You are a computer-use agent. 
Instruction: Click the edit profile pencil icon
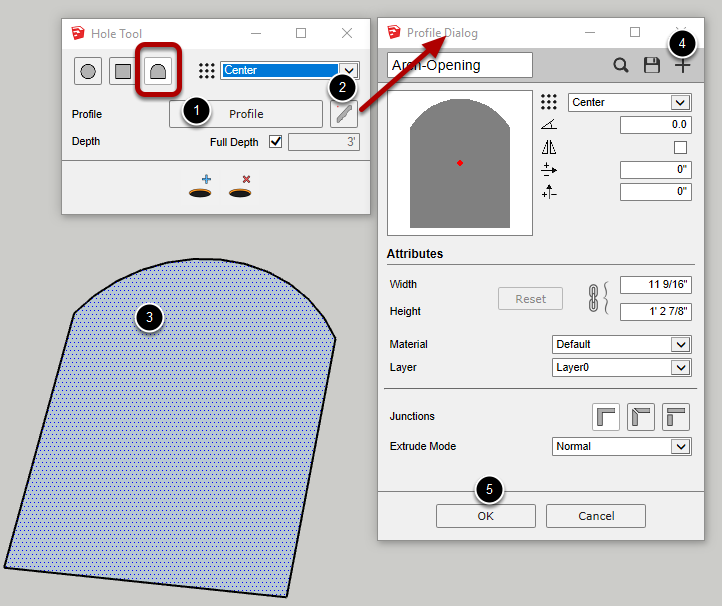point(343,114)
